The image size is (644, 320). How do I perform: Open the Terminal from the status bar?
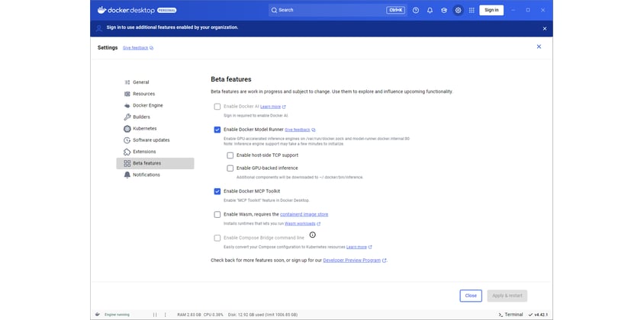pyautogui.click(x=510, y=315)
